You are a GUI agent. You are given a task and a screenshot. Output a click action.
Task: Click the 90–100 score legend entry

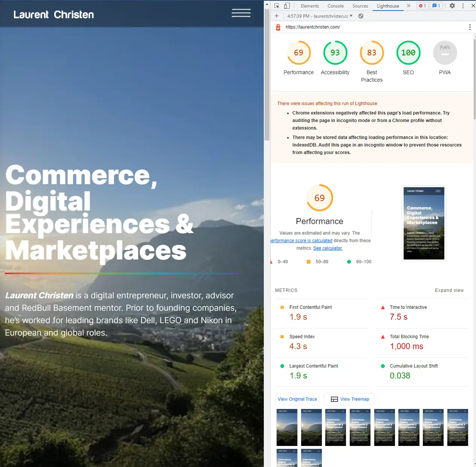click(359, 262)
